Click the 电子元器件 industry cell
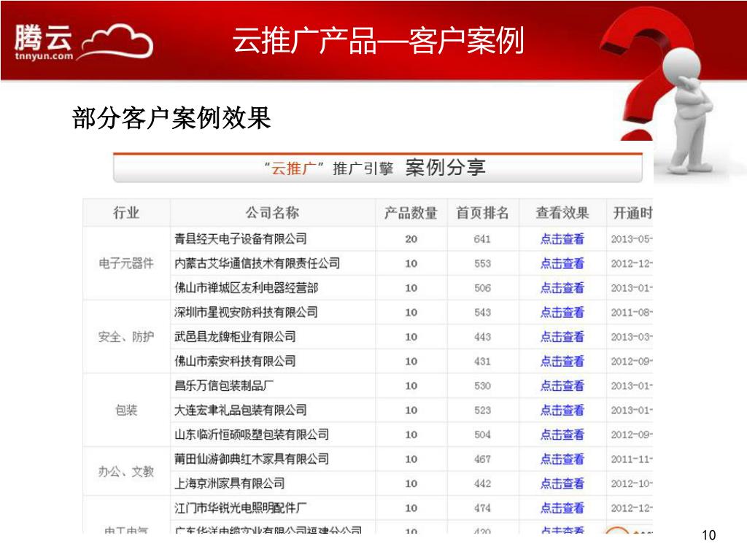The height and width of the screenshot is (560, 747). coord(126,263)
